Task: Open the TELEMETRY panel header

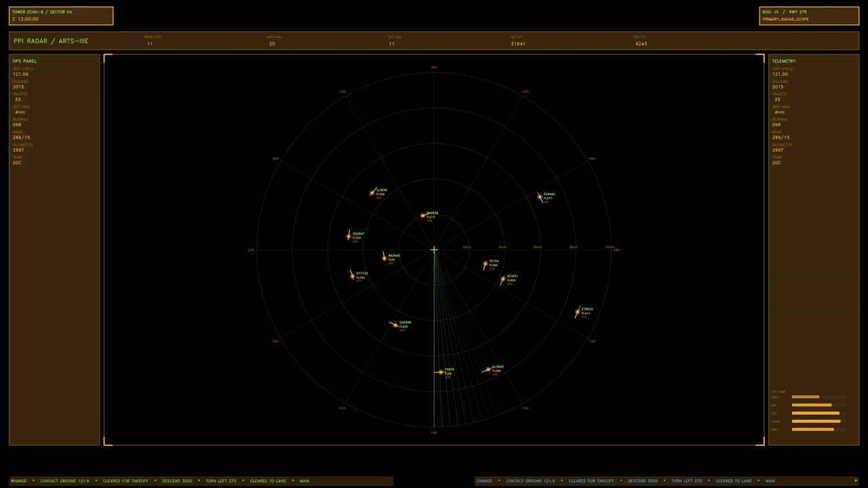Action: 784,61
